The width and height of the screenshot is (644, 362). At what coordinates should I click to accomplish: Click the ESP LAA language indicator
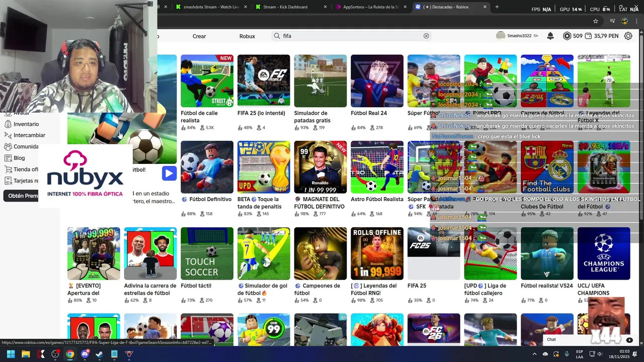click(580, 354)
